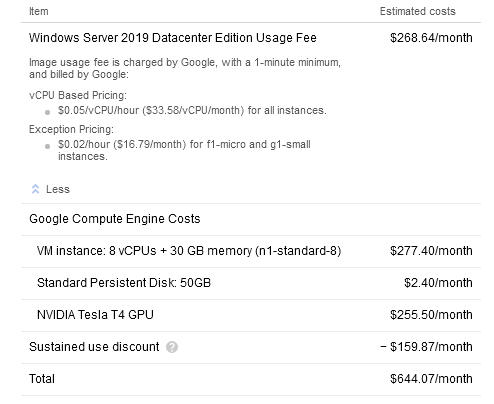Select the NVIDIA Tesla T4 GPU row
Image resolution: width=494 pixels, height=404 pixels.
(251, 315)
